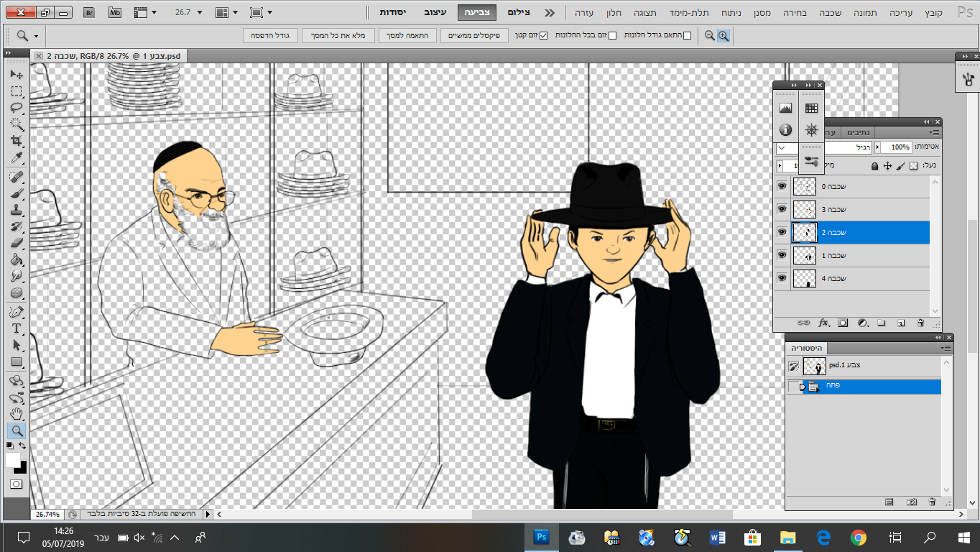Switch to the נתיבים tab
Screen dimensions: 980x552
(x=859, y=132)
